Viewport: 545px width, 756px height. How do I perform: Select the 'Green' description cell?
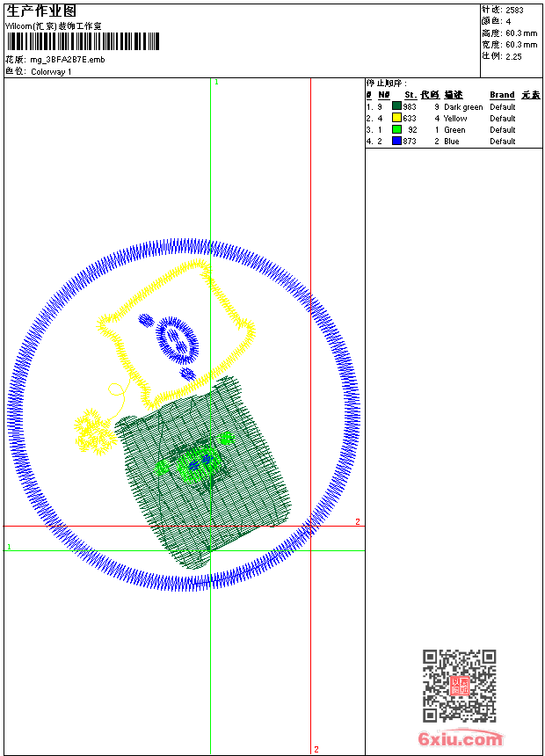454,130
